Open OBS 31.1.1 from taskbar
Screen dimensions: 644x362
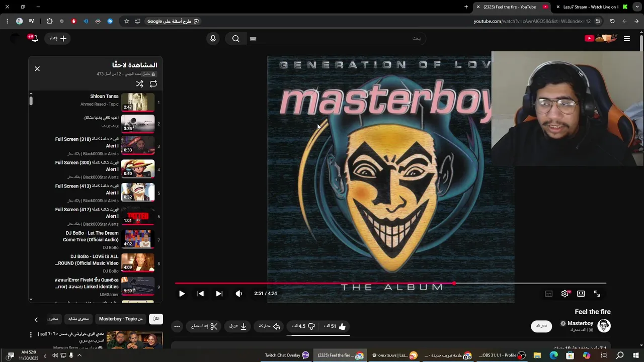502,355
